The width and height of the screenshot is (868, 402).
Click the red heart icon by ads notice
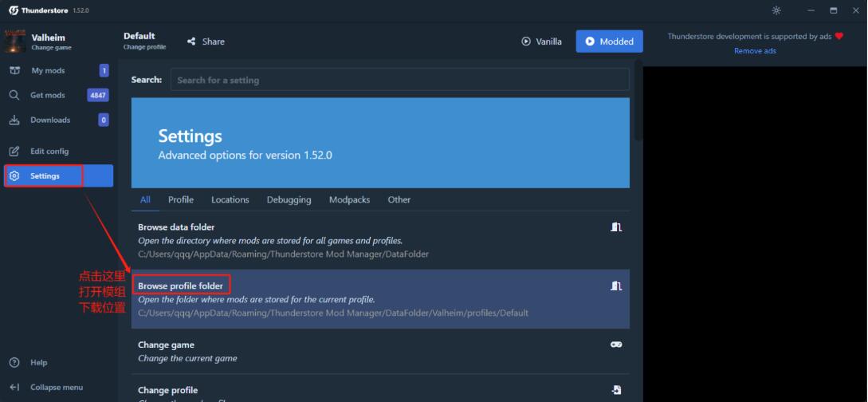pos(839,36)
